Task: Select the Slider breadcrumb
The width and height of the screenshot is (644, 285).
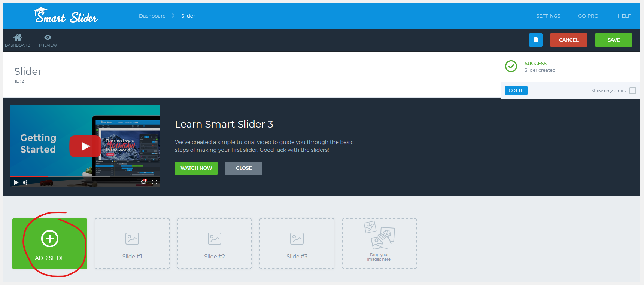Action: [x=188, y=16]
